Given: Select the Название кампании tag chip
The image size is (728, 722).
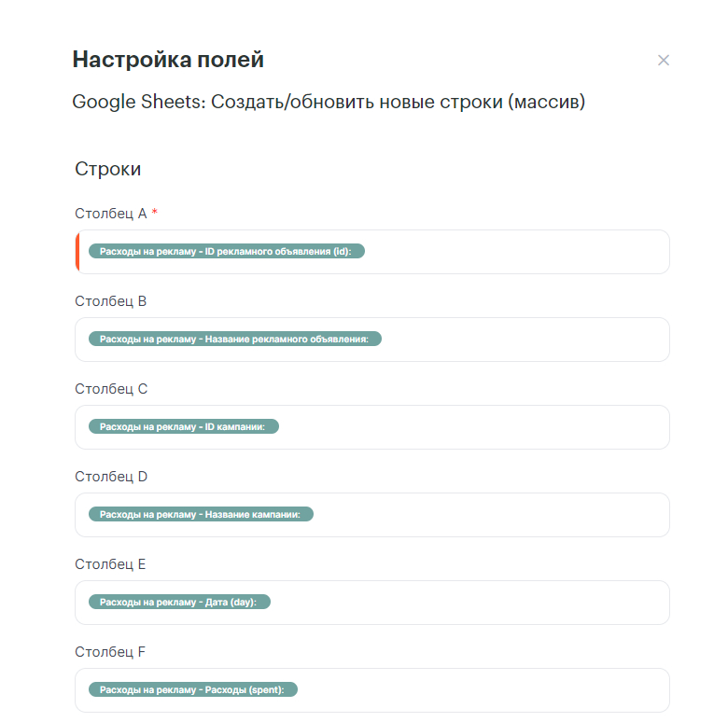Looking at the screenshot, I should pos(201,515).
